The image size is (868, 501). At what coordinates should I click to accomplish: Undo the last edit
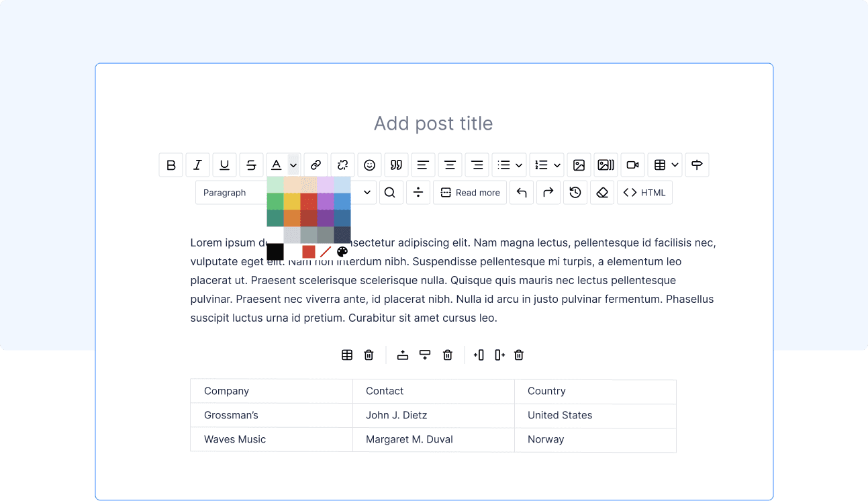(522, 192)
